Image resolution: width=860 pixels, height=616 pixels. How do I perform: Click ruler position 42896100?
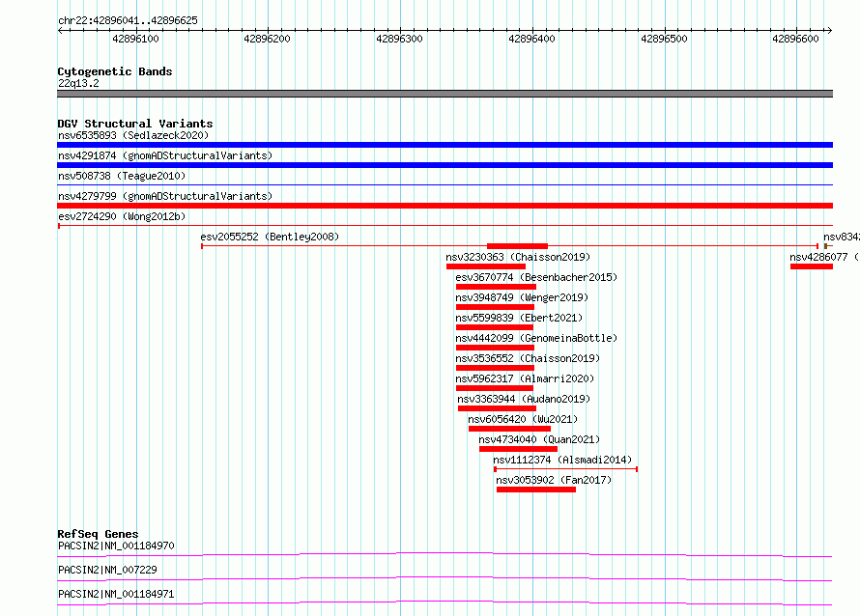(x=135, y=39)
